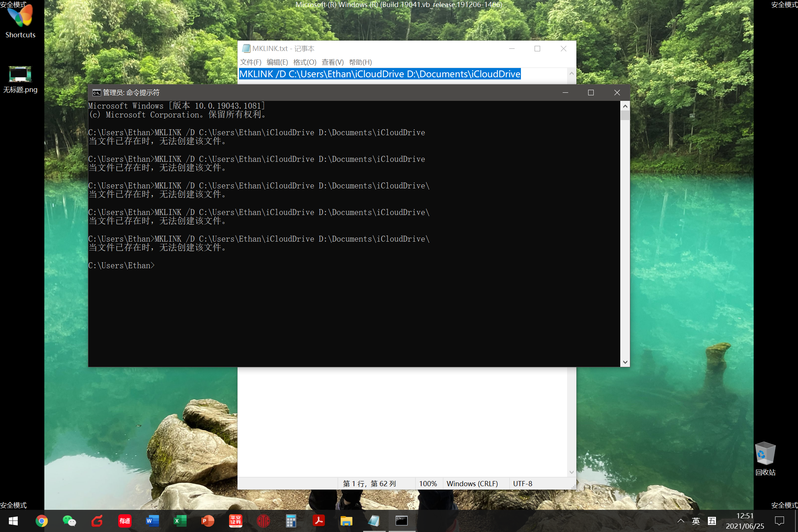This screenshot has height=532, width=798.
Task: Open Adobe Acrobat from the taskbar
Action: pyautogui.click(x=318, y=521)
